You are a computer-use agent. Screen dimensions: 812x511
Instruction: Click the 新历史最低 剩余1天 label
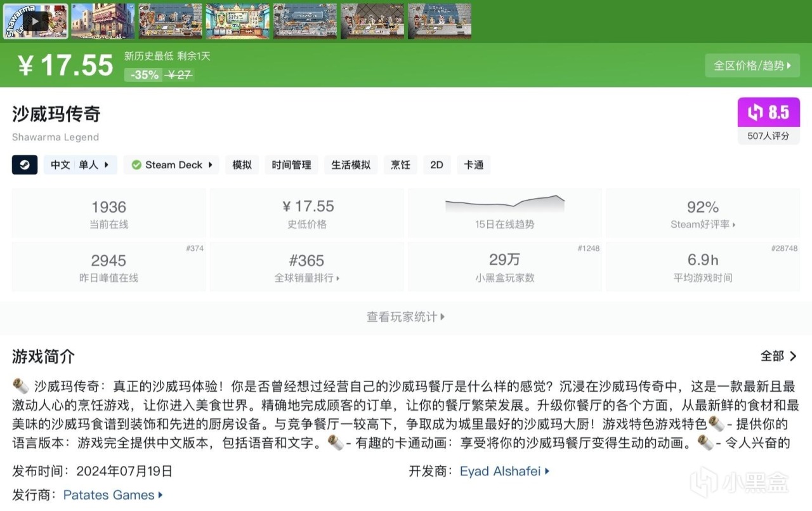click(167, 56)
